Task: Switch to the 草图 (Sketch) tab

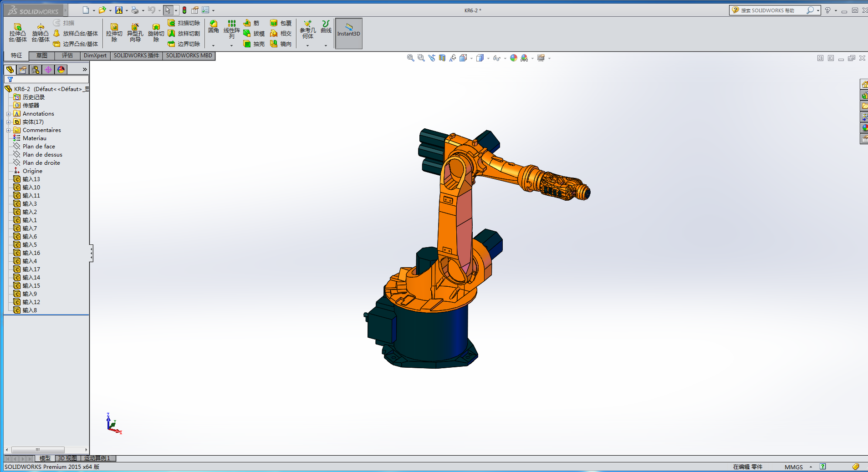Action: [x=42, y=56]
